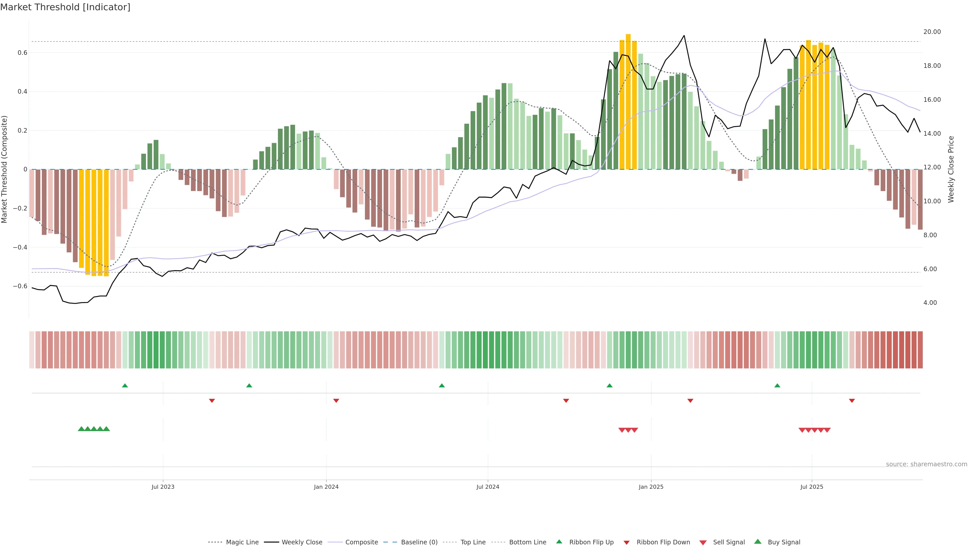This screenshot has width=980, height=551.
Task: Click the Ribbon Flip Down legend triangle icon
Action: pos(627,543)
